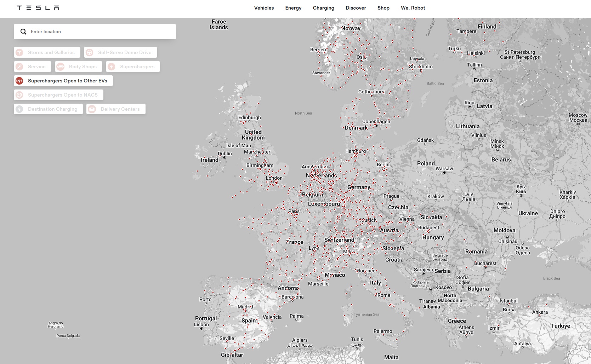Open the We, Robot page
This screenshot has width=591, height=364.
click(413, 8)
